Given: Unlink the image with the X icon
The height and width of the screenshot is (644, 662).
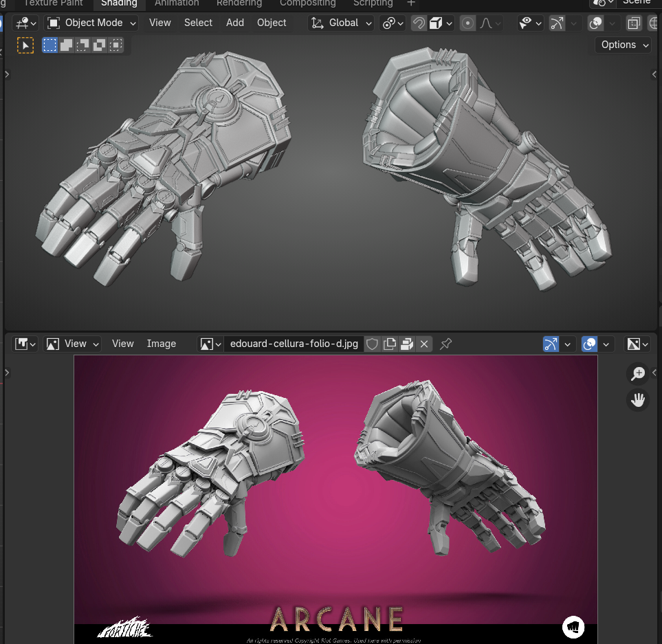Looking at the screenshot, I should coord(424,344).
